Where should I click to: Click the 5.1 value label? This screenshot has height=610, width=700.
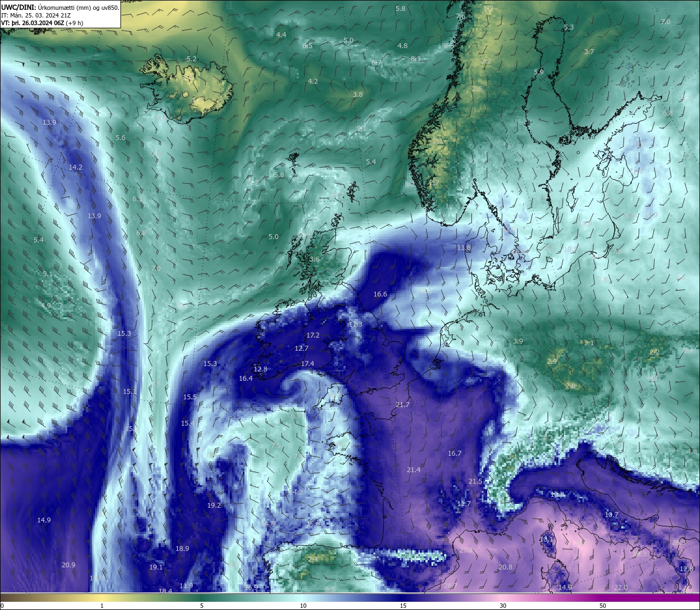click(x=47, y=274)
